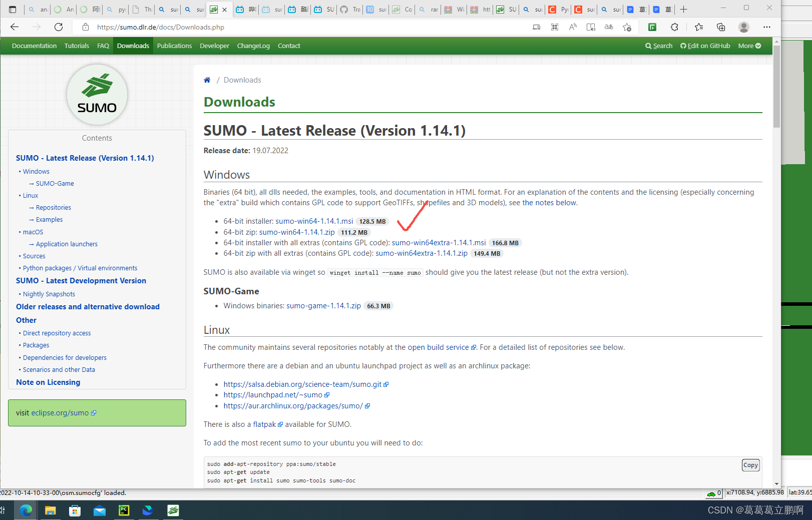Open salsa.debian.org sumo.git link
Image resolution: width=812 pixels, height=520 pixels.
[x=306, y=384]
